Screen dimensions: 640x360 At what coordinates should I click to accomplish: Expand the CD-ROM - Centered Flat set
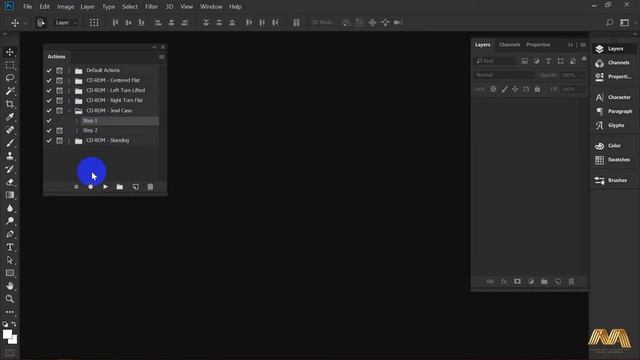(x=69, y=80)
